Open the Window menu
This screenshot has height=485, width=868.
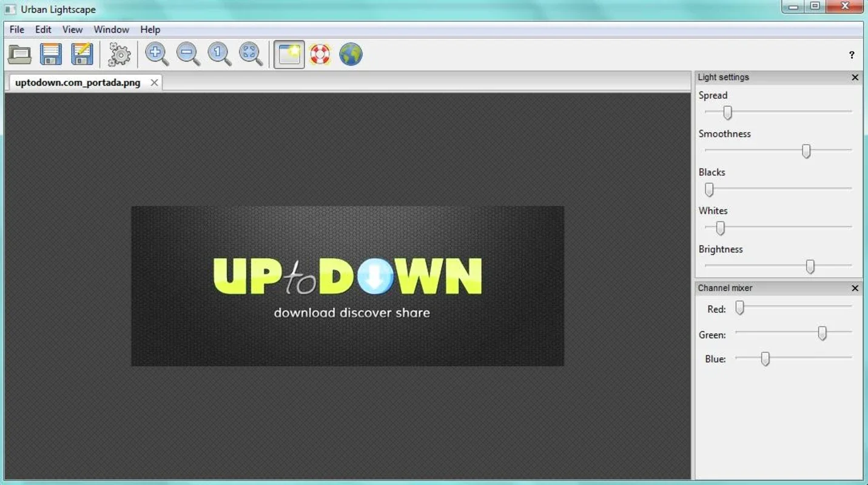coord(111,29)
